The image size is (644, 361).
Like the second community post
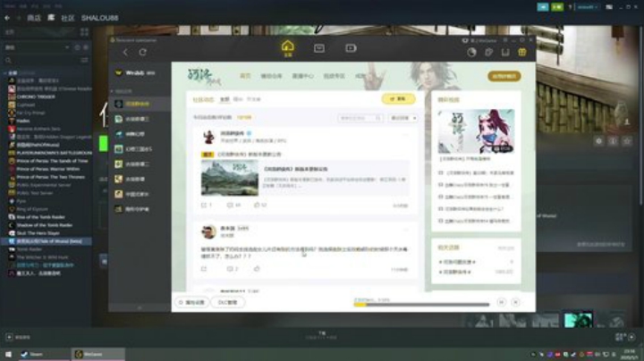tap(257, 269)
